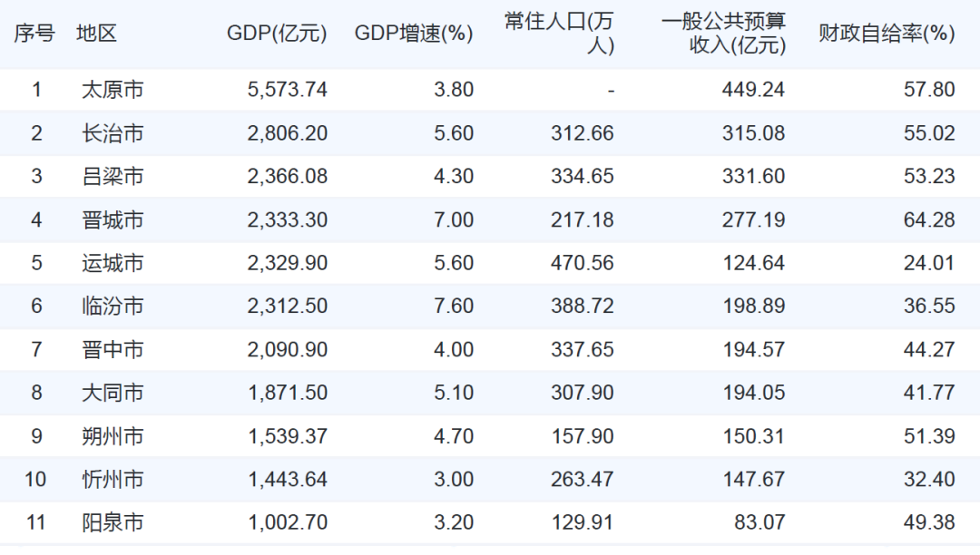980x555 pixels.
Task: Choose 大同市 in the region column
Action: [x=113, y=393]
